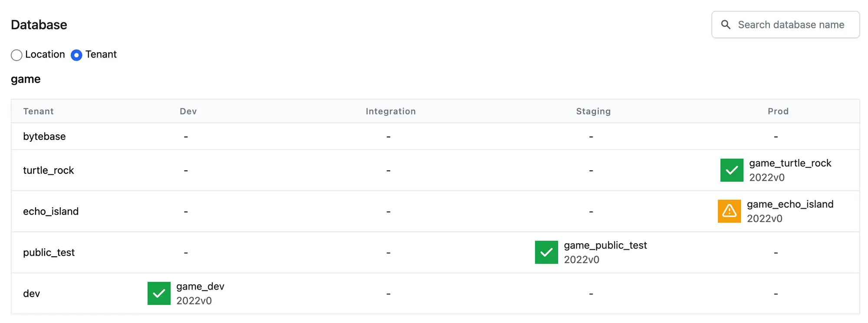Click green checkmark icon beside game_dev
Screen dimensions: 868x323
point(159,294)
